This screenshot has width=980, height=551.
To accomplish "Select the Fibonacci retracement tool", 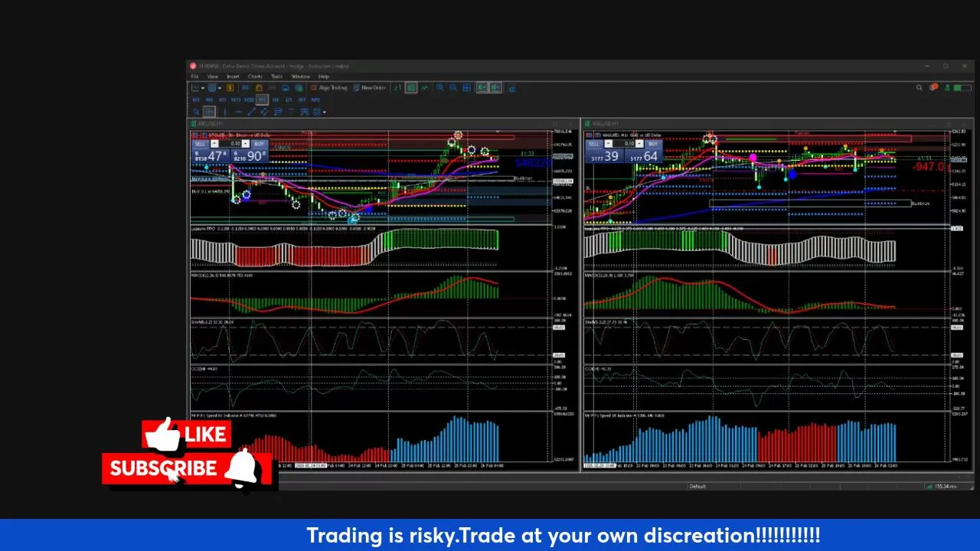I will (278, 112).
